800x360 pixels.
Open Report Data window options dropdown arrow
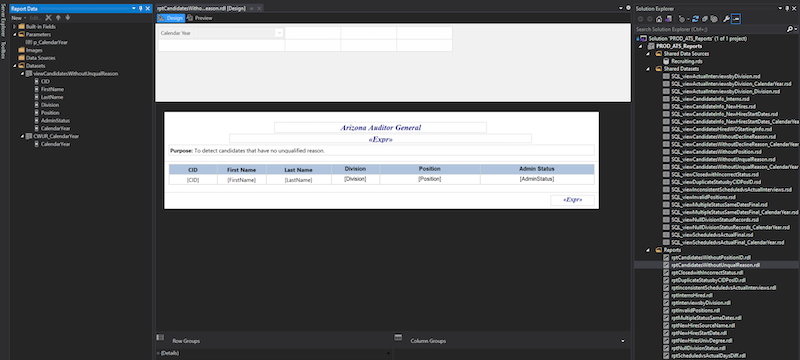point(134,9)
